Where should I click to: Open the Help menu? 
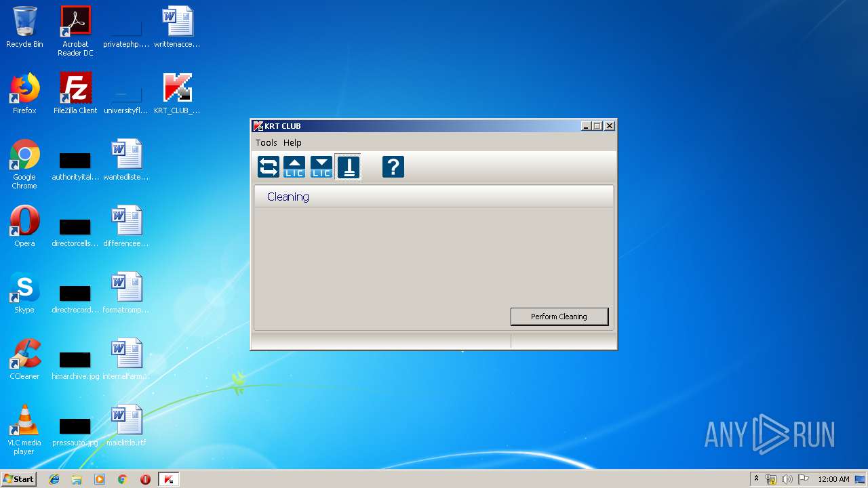tap(292, 143)
